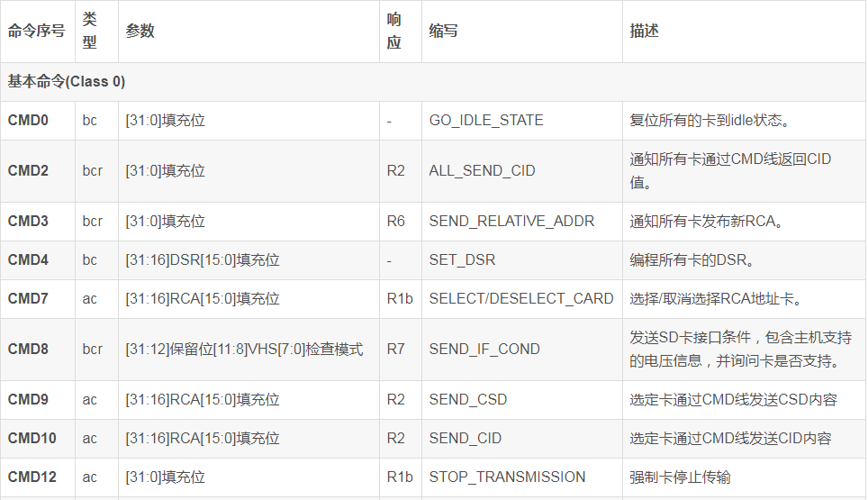Click the CMD8 parameter cell with VHS
The image size is (868, 500).
pyautogui.click(x=244, y=349)
